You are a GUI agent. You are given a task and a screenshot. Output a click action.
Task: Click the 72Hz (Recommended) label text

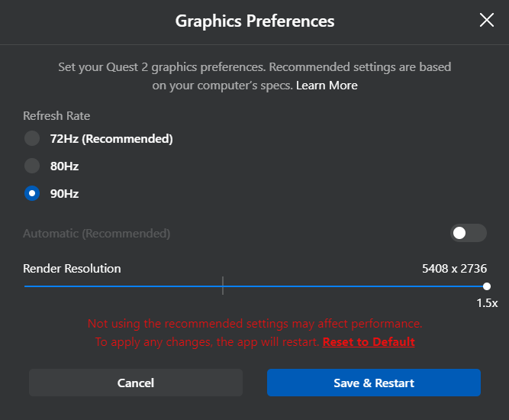[111, 139]
